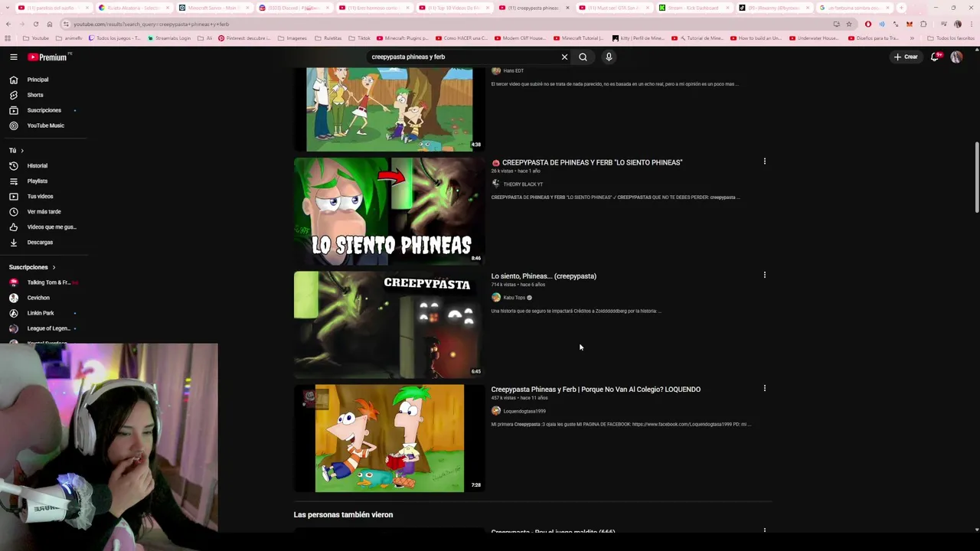Screen dimensions: 980x551
Task: Open Ver más tarde list
Action: (x=44, y=212)
